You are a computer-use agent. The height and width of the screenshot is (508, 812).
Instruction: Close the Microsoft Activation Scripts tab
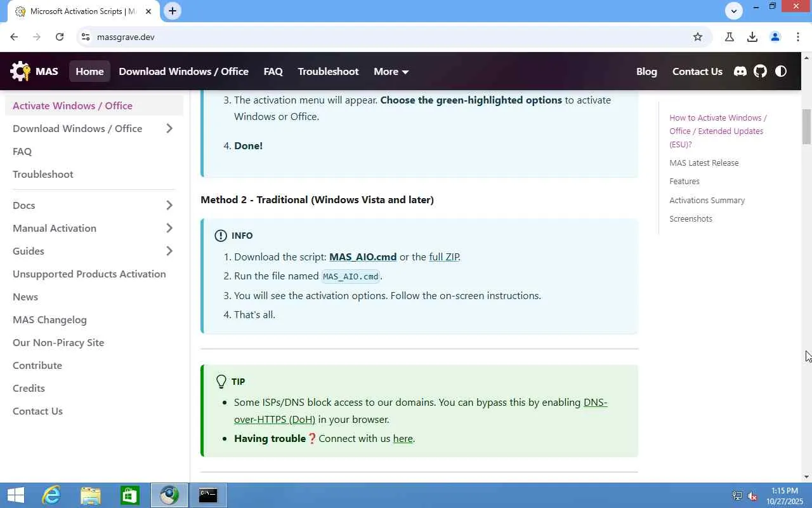point(148,11)
